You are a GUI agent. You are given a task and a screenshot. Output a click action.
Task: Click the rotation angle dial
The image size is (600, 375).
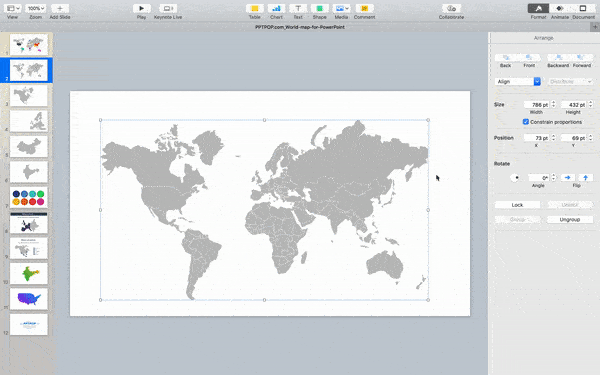515,178
